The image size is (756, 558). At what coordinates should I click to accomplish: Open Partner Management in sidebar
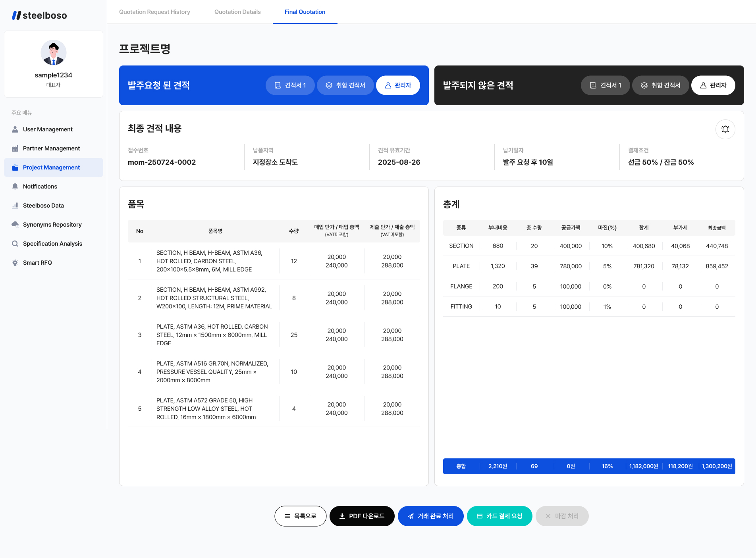point(51,148)
